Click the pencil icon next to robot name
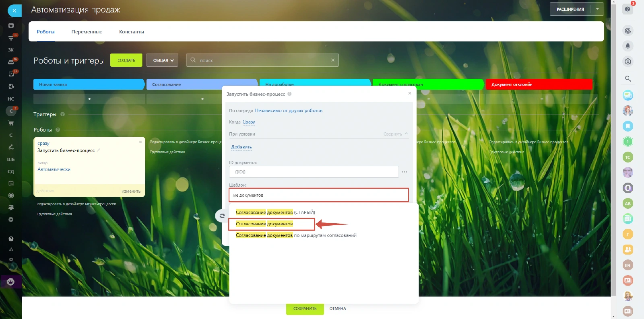 (99, 150)
